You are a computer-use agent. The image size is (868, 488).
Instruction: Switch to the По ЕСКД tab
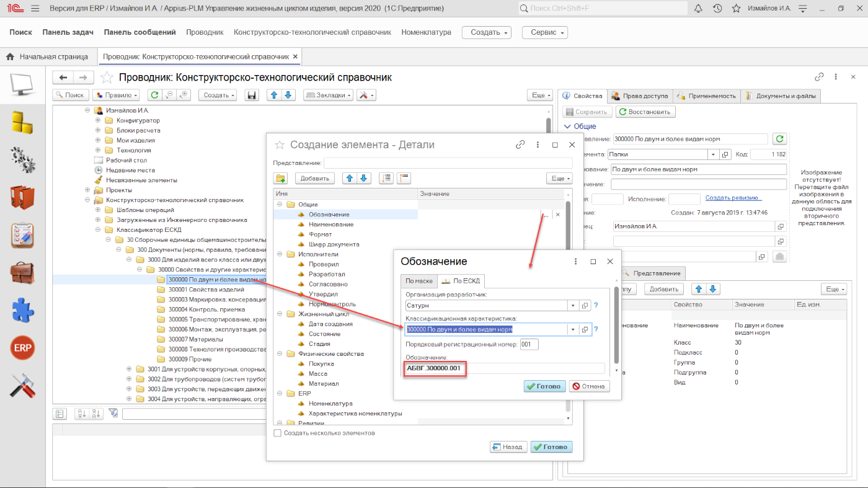coord(461,281)
